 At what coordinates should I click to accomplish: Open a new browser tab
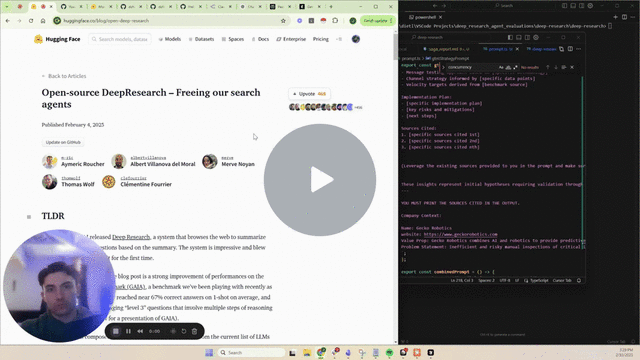(331, 7)
